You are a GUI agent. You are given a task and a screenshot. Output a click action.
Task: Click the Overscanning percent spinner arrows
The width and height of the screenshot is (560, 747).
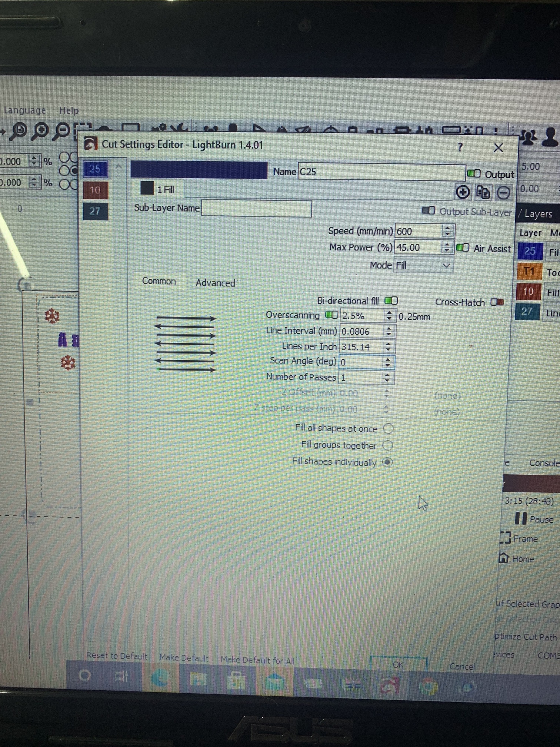coord(389,315)
